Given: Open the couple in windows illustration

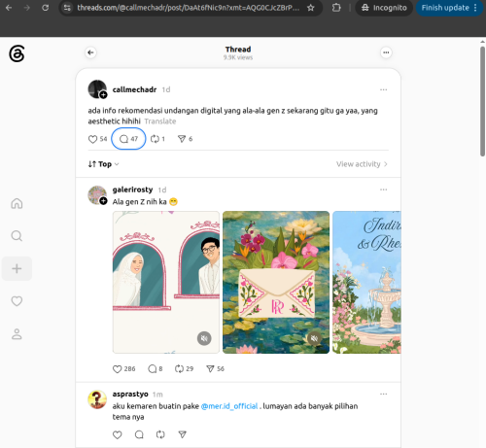Looking at the screenshot, I should [x=166, y=282].
